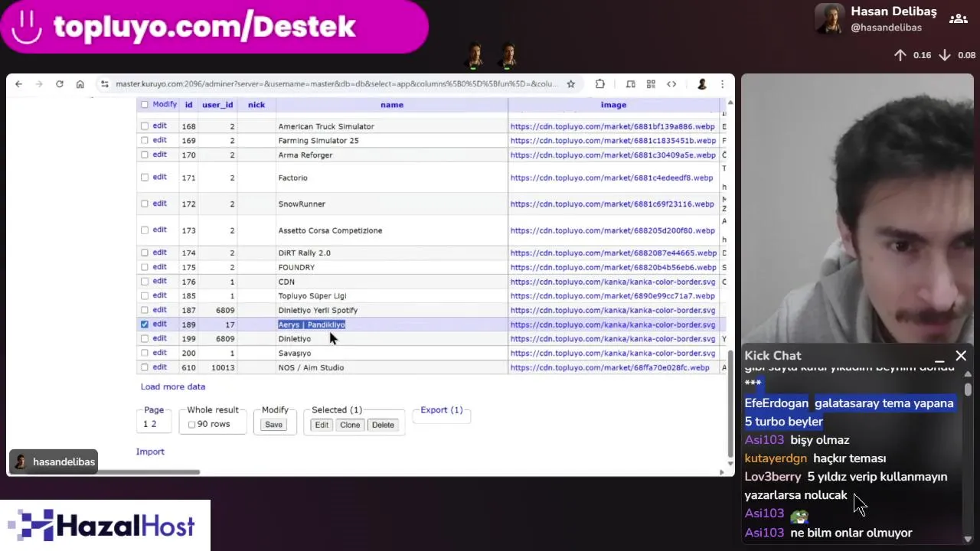Click Hasan Delibaş profile avatar
This screenshot has width=980, height=551.
pyautogui.click(x=829, y=19)
